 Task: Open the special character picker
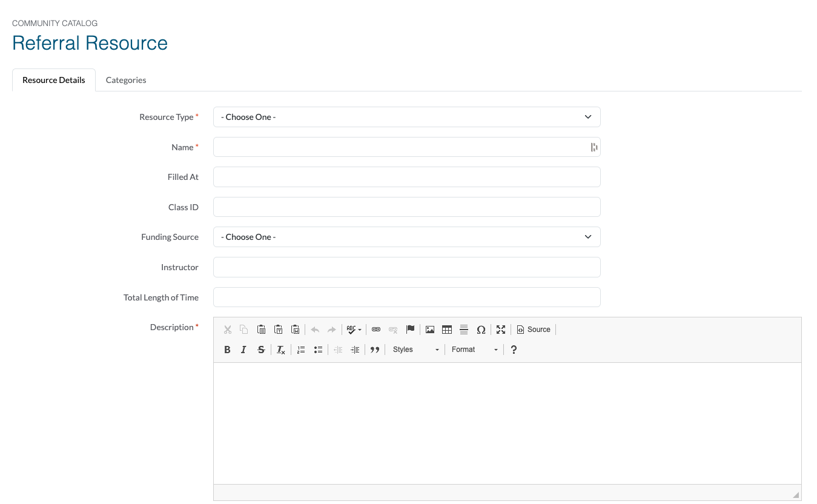[x=481, y=330]
